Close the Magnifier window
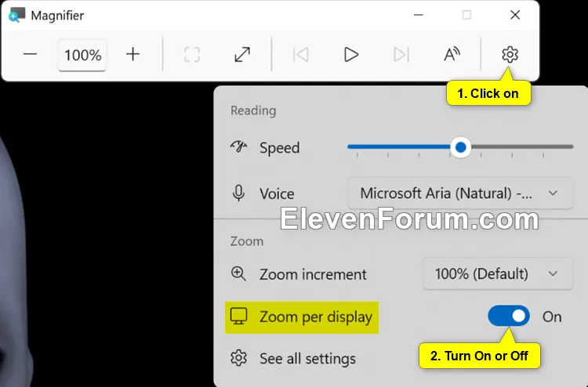The height and width of the screenshot is (387, 588). pyautogui.click(x=515, y=15)
